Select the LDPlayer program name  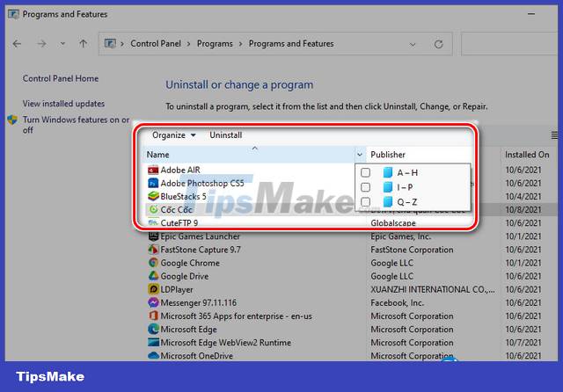(176, 289)
